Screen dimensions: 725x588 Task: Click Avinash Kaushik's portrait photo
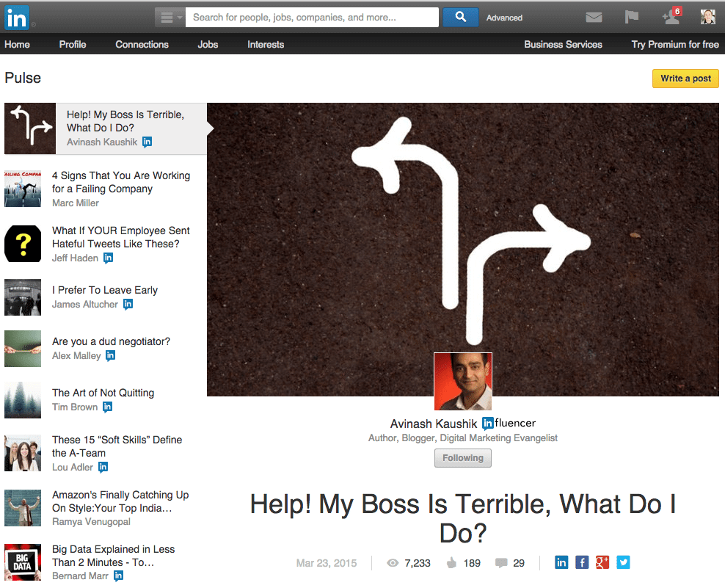point(463,382)
